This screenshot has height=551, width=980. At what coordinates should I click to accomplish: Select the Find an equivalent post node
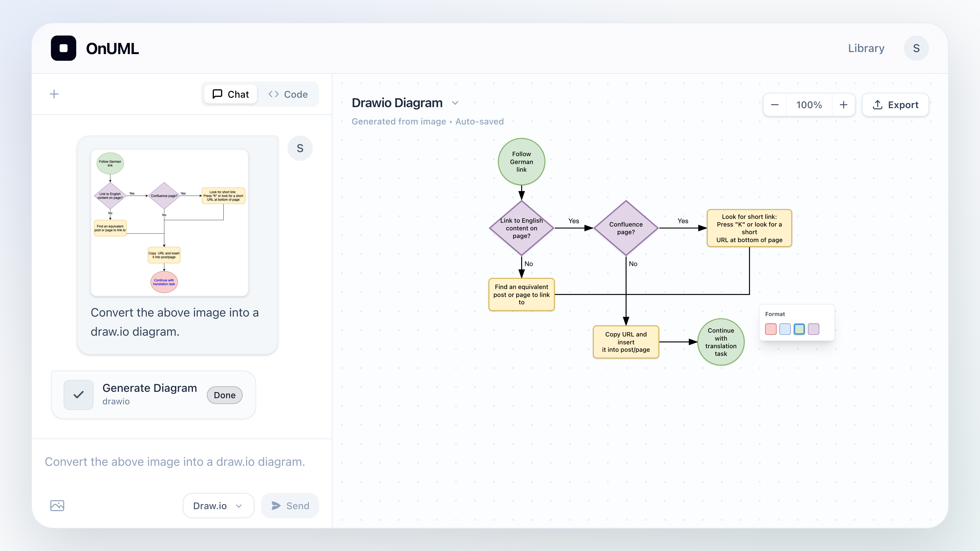pos(521,295)
